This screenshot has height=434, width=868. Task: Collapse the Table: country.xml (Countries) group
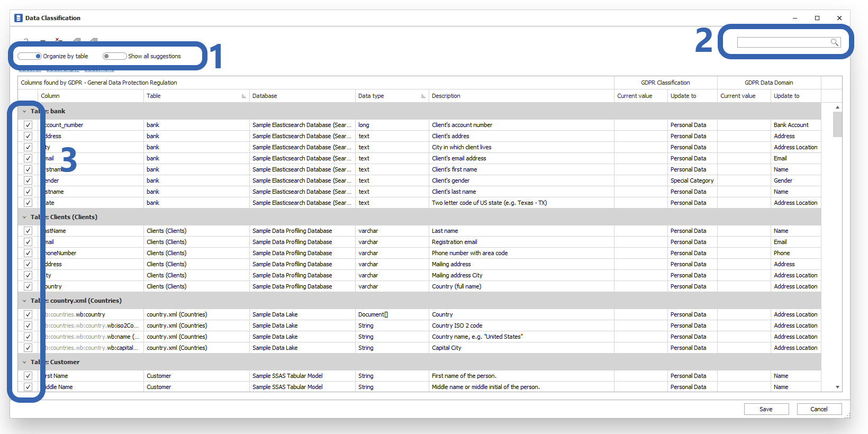click(x=24, y=301)
